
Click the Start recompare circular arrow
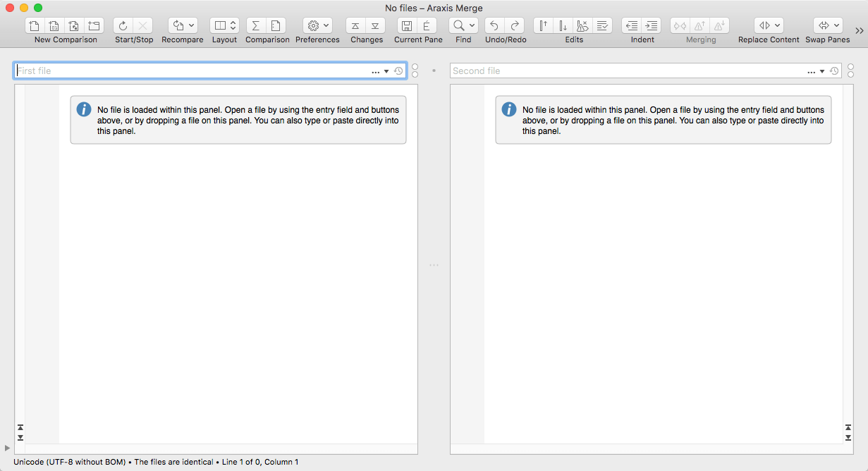click(123, 25)
